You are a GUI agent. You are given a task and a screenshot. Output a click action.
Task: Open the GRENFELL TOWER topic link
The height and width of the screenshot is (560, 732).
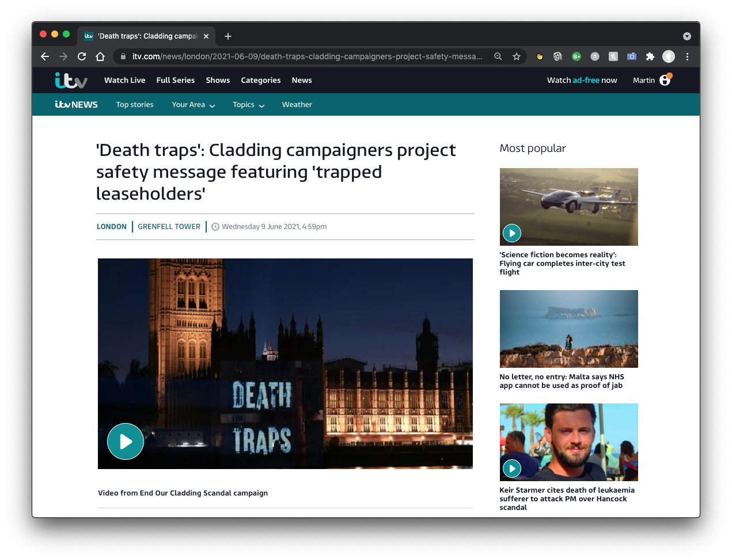tap(169, 226)
